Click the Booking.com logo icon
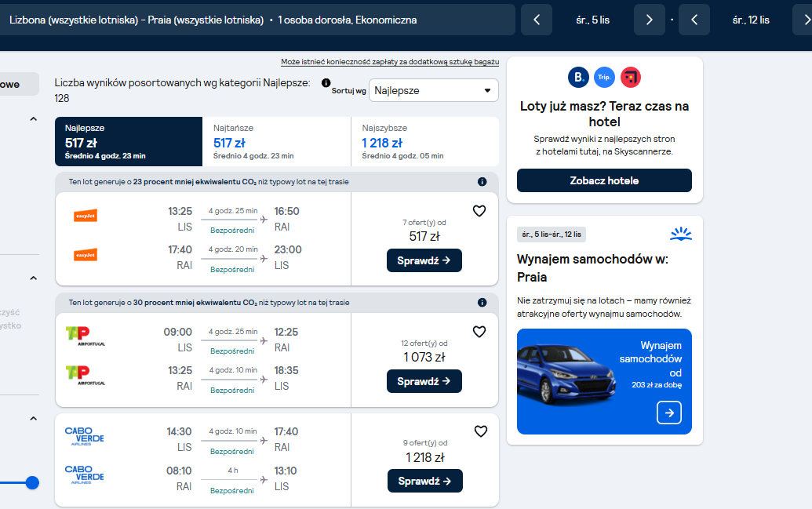This screenshot has height=509, width=812. click(578, 77)
